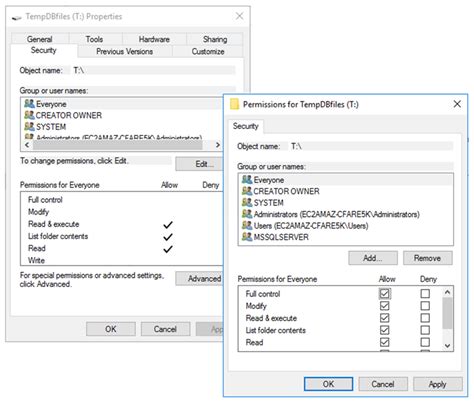Click right arrow of user list horizontal scrollbar
Screen dimensions: 474x404
[218, 145]
